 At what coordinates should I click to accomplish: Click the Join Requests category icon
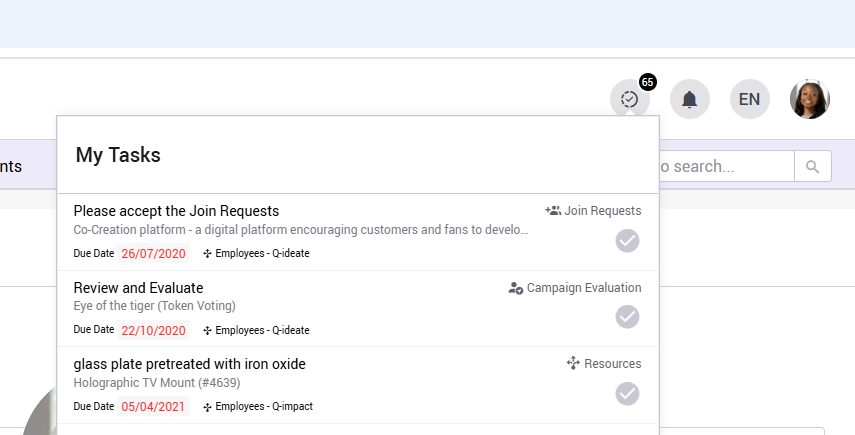click(x=553, y=210)
